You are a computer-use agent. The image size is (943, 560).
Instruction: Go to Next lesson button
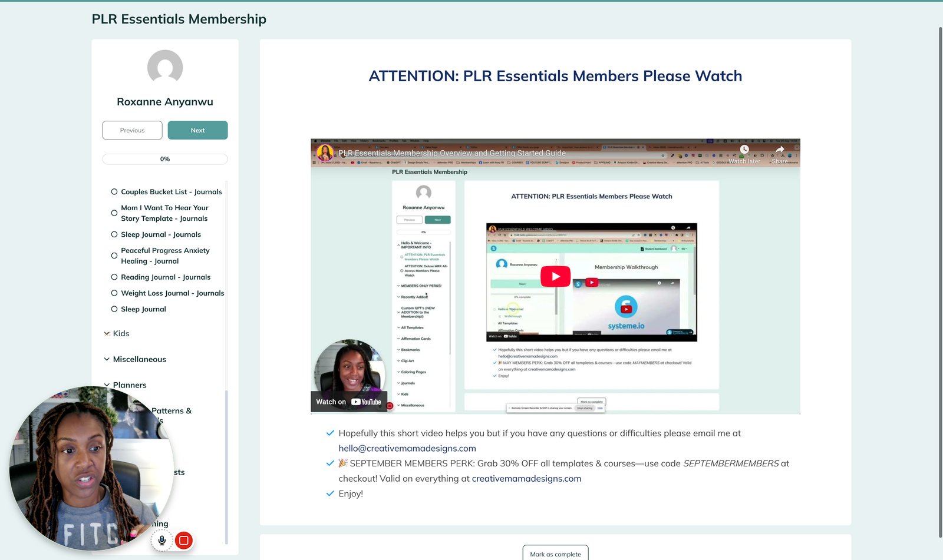pos(197,130)
